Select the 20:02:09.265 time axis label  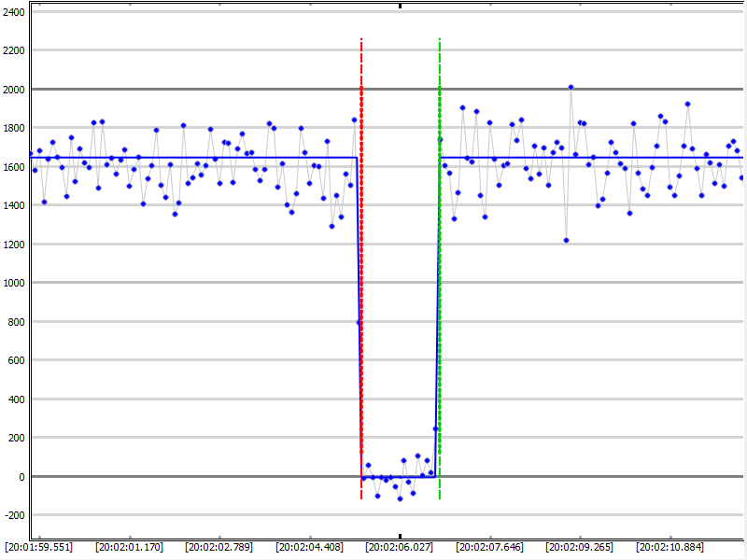point(580,546)
